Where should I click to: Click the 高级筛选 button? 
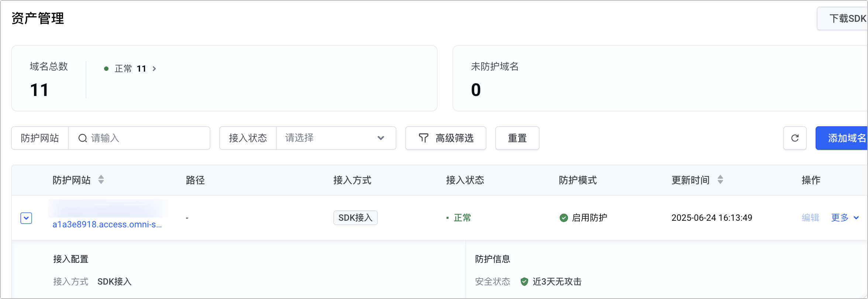pos(445,138)
